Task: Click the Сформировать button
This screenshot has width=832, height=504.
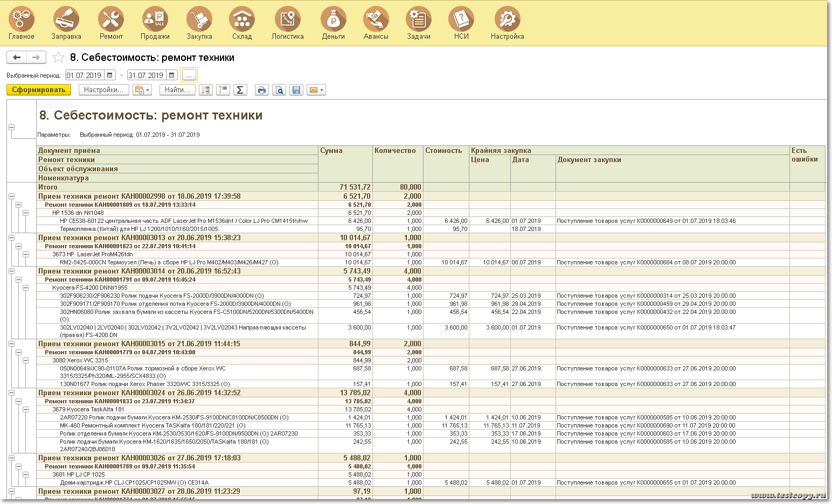Action: [39, 90]
